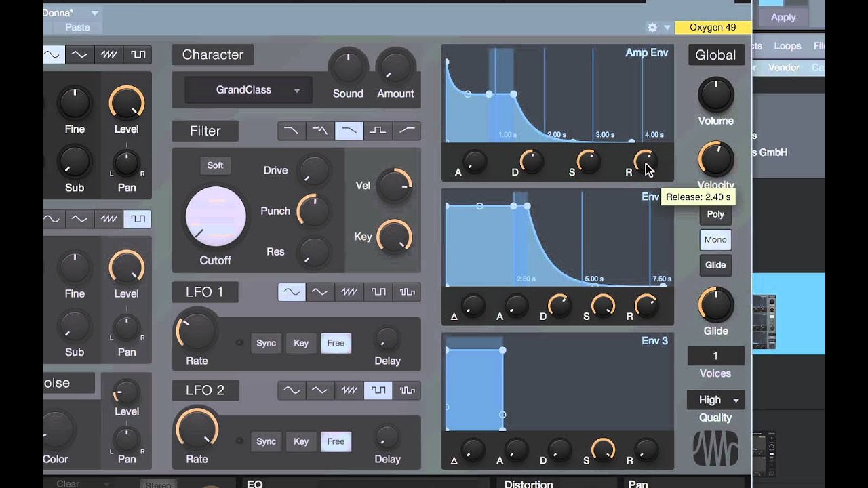The width and height of the screenshot is (868, 488).
Task: Click the Character Amount knob
Action: click(395, 67)
